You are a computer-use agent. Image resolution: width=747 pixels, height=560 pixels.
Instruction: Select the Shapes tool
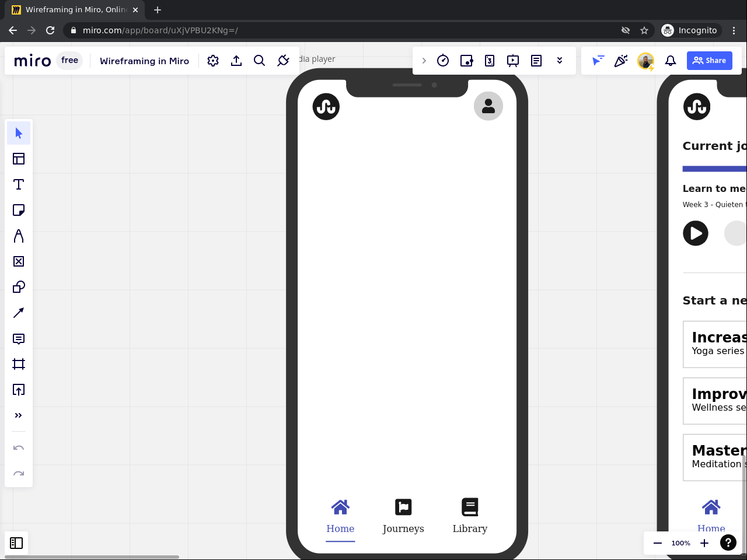[19, 287]
